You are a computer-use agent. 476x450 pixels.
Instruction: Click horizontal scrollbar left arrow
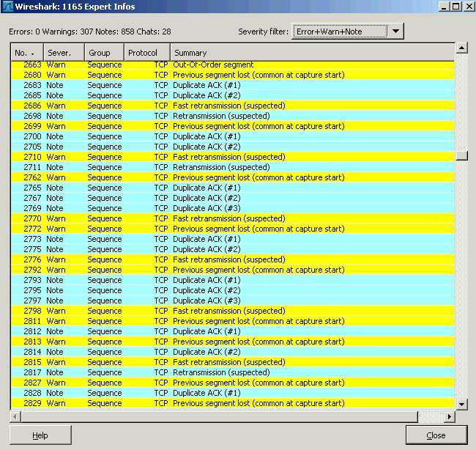[15, 416]
